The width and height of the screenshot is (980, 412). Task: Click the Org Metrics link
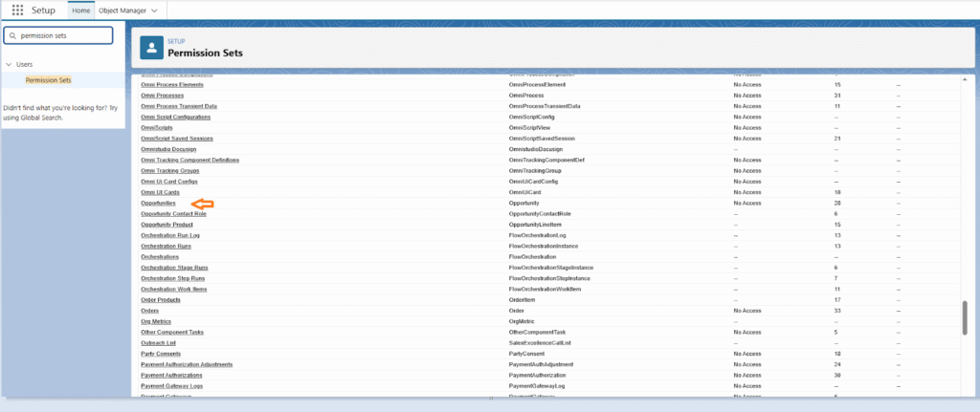[x=154, y=321]
